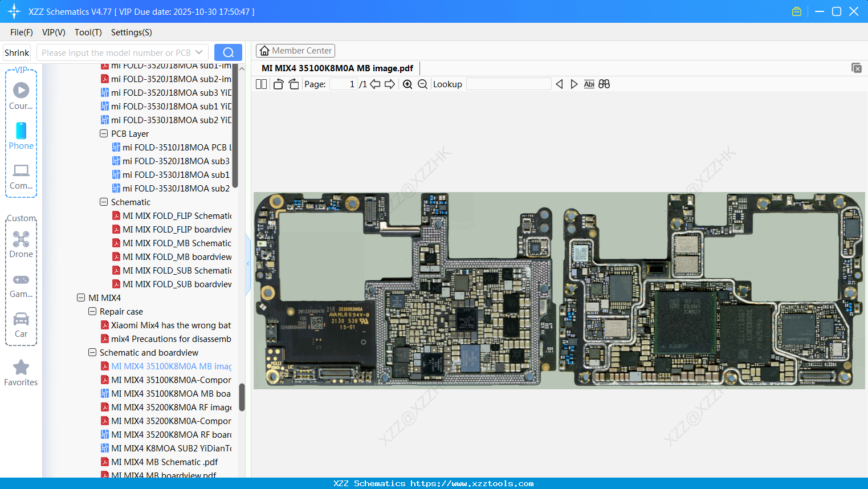Rotate the page counterclockwise

[x=279, y=84]
